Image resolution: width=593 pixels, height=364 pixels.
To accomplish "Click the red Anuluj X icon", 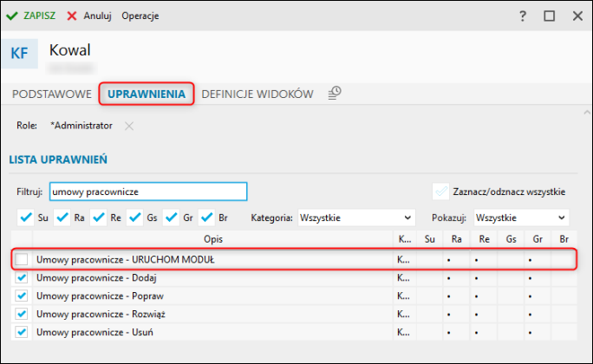I will tap(72, 16).
